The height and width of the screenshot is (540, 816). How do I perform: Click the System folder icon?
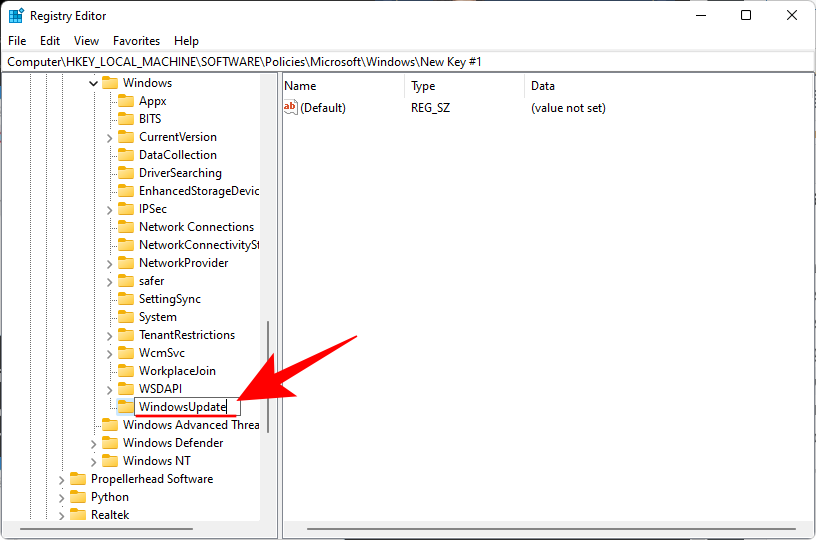pyautogui.click(x=126, y=317)
